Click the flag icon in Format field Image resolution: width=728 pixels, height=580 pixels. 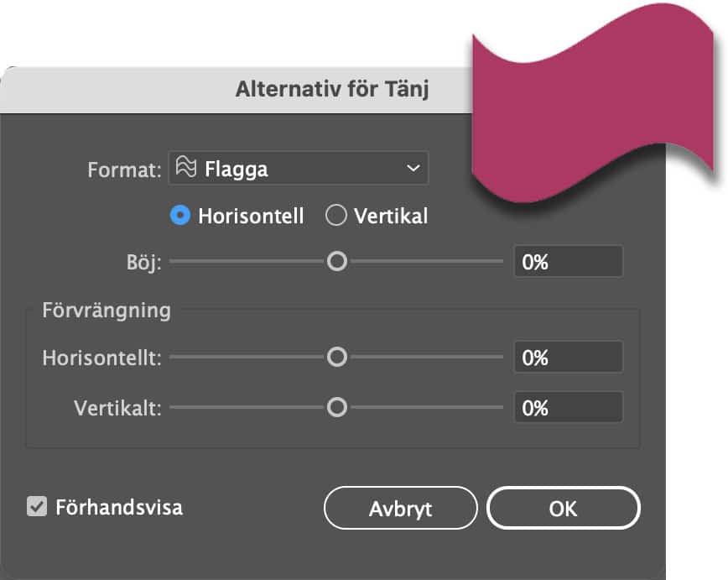point(186,167)
